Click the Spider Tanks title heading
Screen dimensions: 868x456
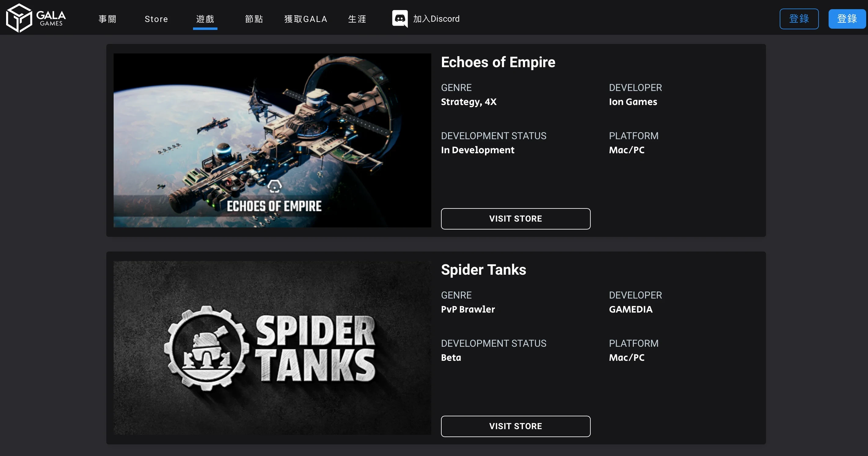pyautogui.click(x=483, y=270)
